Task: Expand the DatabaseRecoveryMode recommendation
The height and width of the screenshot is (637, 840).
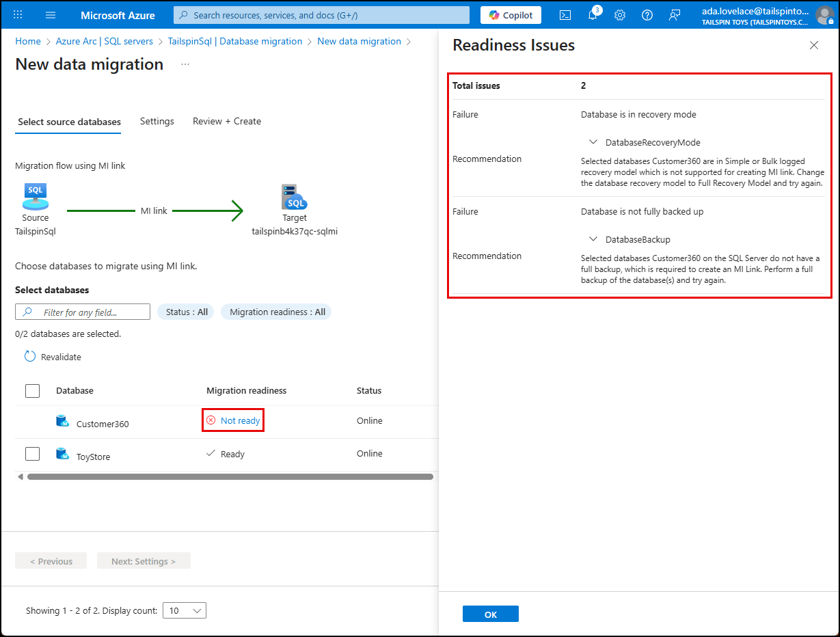Action: click(593, 141)
